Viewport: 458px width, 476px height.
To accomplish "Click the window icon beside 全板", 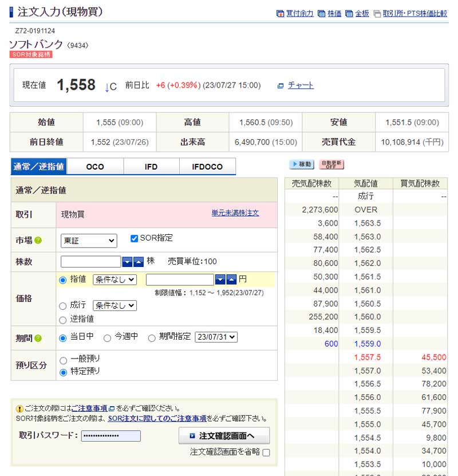I will (349, 14).
